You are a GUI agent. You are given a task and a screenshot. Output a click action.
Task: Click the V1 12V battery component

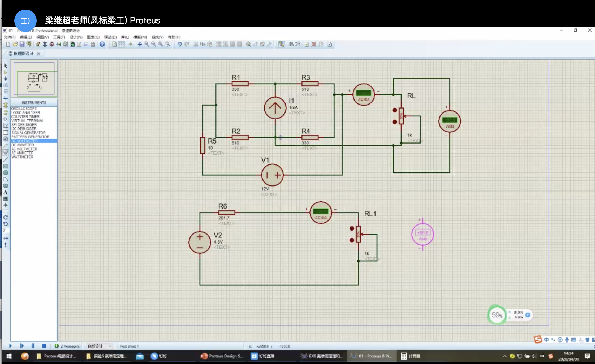click(272, 175)
